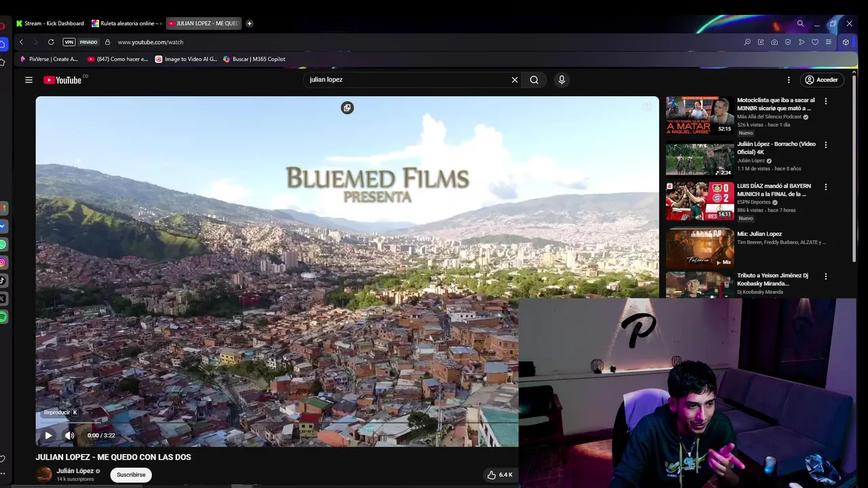This screenshot has width=868, height=488.
Task: Switch to Ruleta aleatoria online tab
Action: [x=127, y=23]
